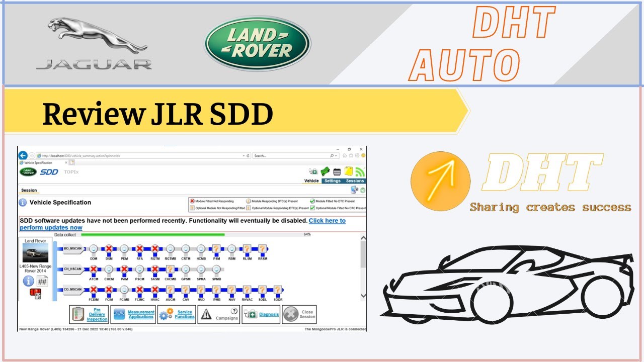Image resolution: width=644 pixels, height=362 pixels.
Task: Select the Session sub-tab
Action: pyautogui.click(x=29, y=191)
